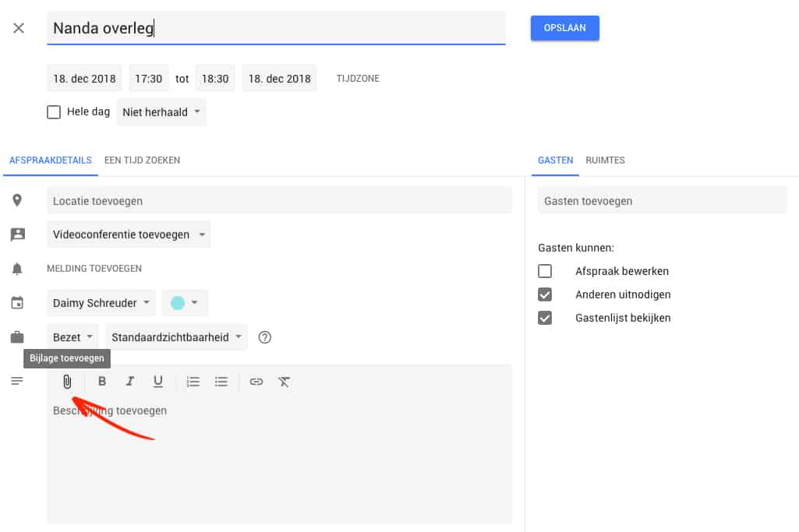Click the Gasten toevoegen input field
The height and width of the screenshot is (532, 799).
tap(662, 200)
